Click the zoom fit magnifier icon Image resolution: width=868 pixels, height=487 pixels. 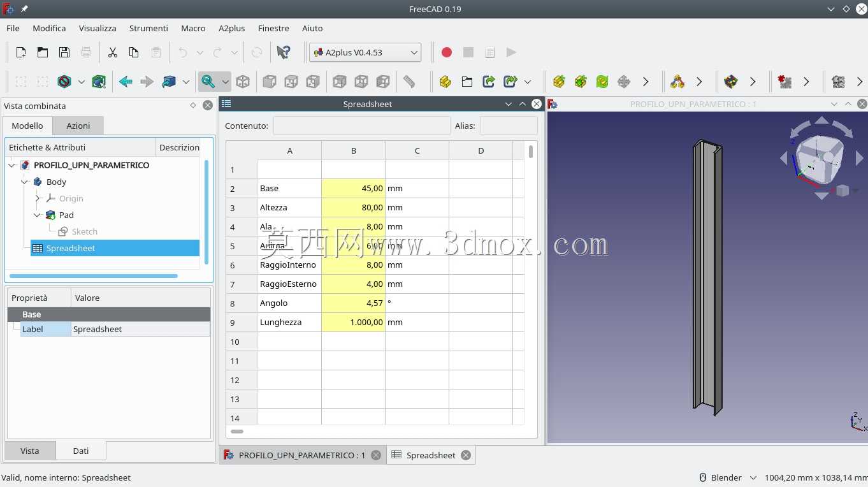[x=208, y=82]
